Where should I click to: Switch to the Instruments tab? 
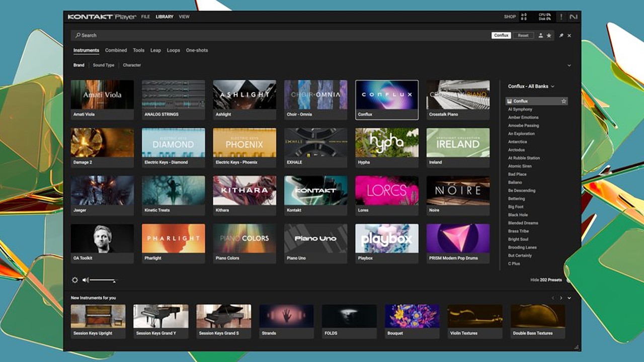coord(86,50)
